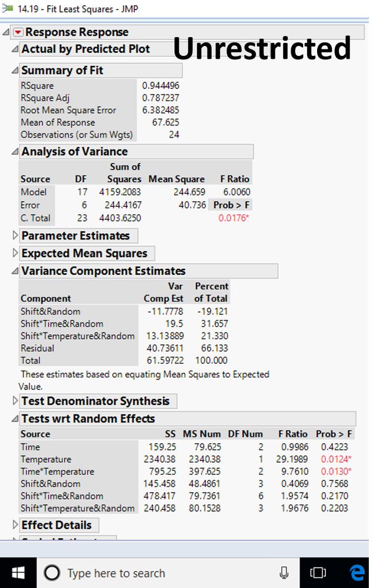Select the Total component row
The height and width of the screenshot is (588, 373).
(x=124, y=360)
